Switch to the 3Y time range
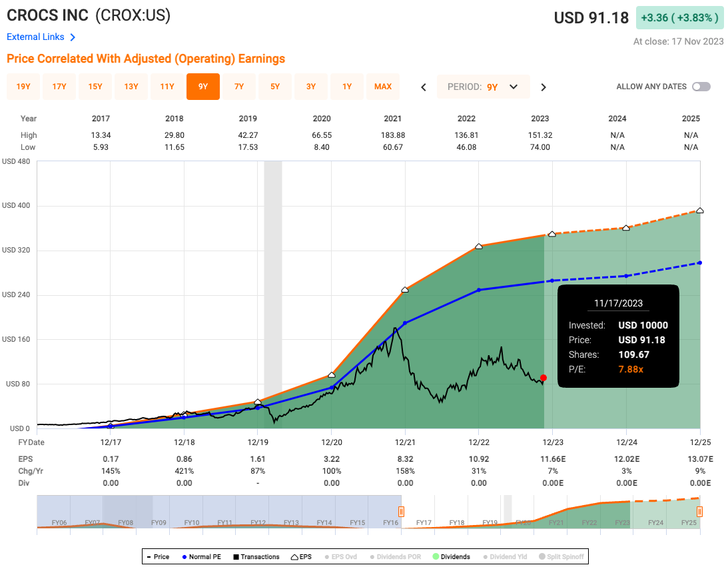728x569 pixels. tap(311, 87)
